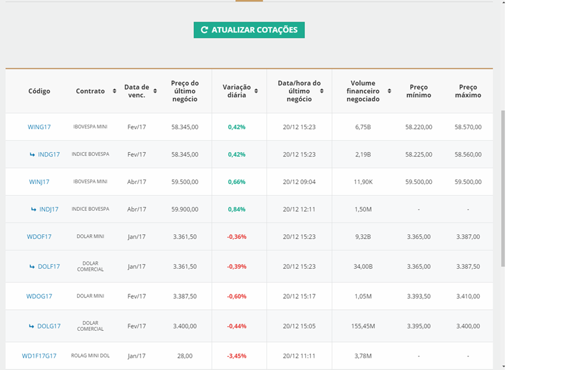The height and width of the screenshot is (370, 588).
Task: Click the sort arrows beside Contrato header
Action: pos(114,91)
